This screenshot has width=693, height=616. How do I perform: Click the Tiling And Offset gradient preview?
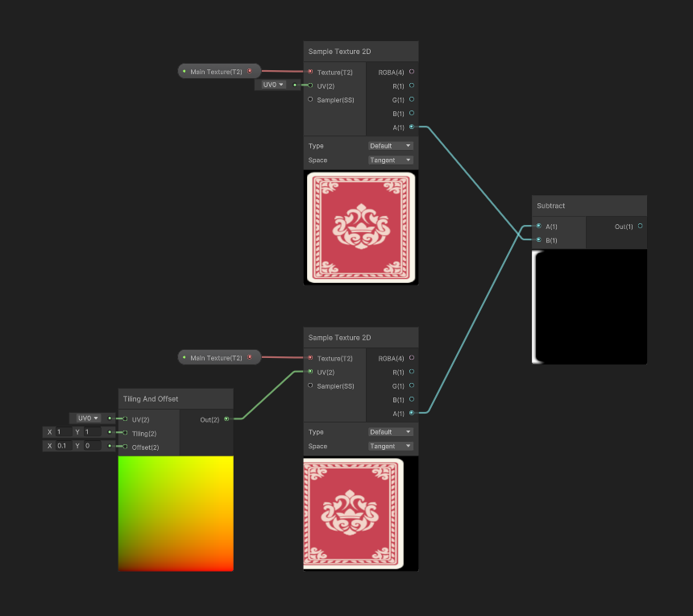pos(176,513)
